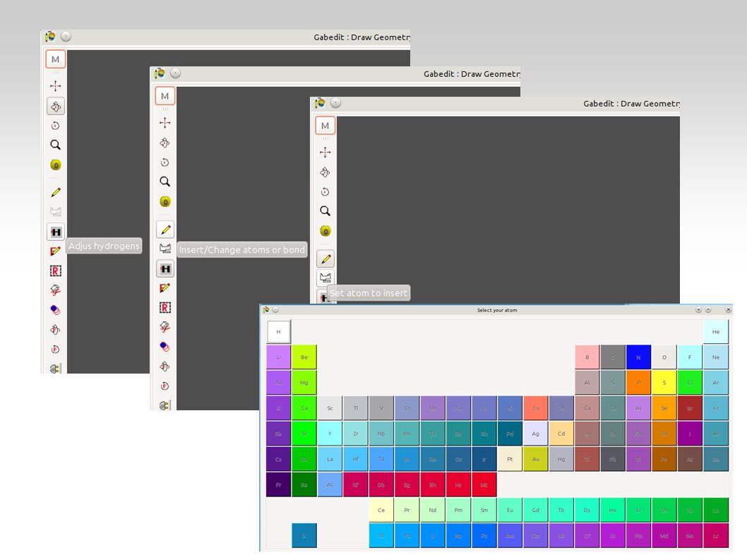The image size is (747, 560).
Task: Select the red R selection tool in middle window
Action: (165, 308)
